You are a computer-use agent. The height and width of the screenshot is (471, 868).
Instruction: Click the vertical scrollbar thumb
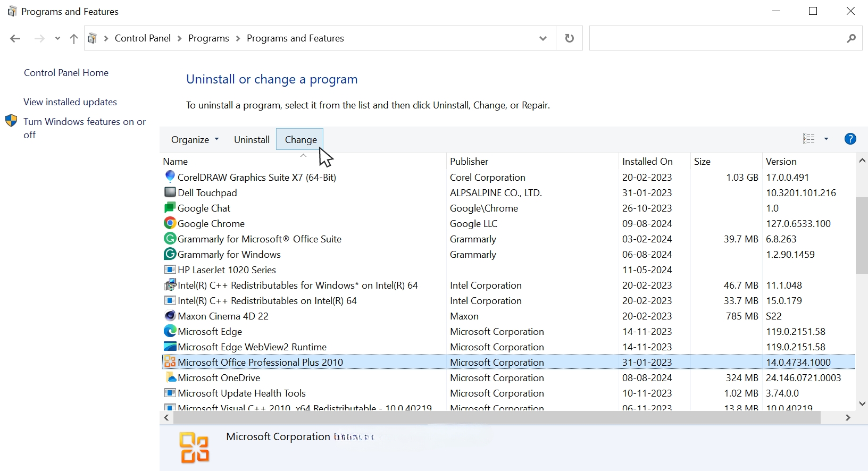(x=862, y=235)
